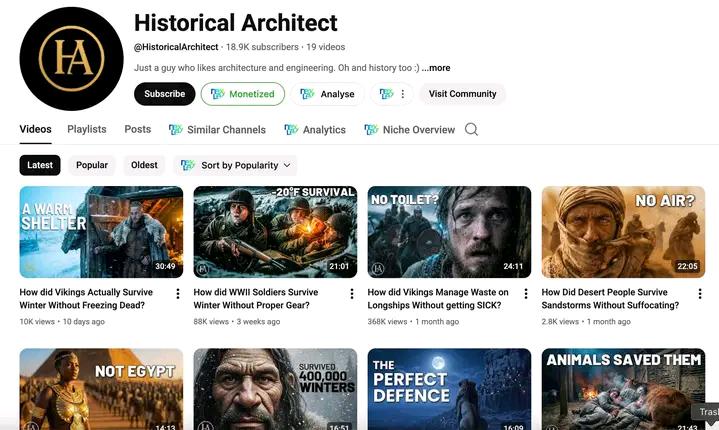Image resolution: width=719 pixels, height=430 pixels.
Task: Subscribe to the Historical Architect channel
Action: coord(164,94)
